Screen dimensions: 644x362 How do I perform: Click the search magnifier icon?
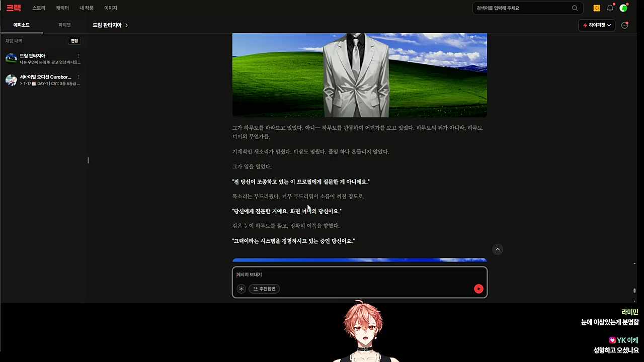point(575,8)
